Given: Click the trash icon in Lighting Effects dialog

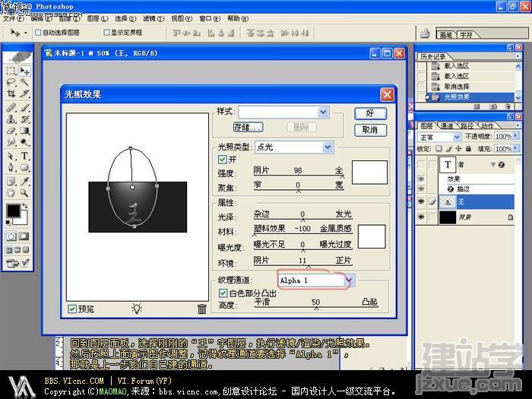Looking at the screenshot, I should pos(202,309).
